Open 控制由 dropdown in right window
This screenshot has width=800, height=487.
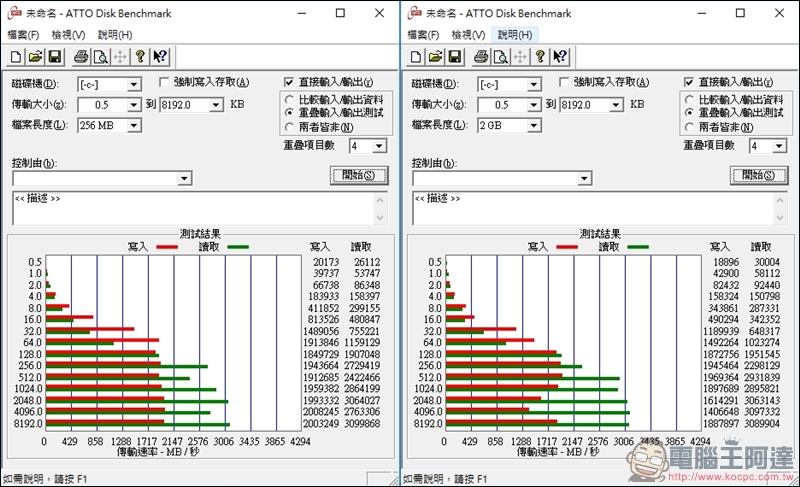pos(585,178)
